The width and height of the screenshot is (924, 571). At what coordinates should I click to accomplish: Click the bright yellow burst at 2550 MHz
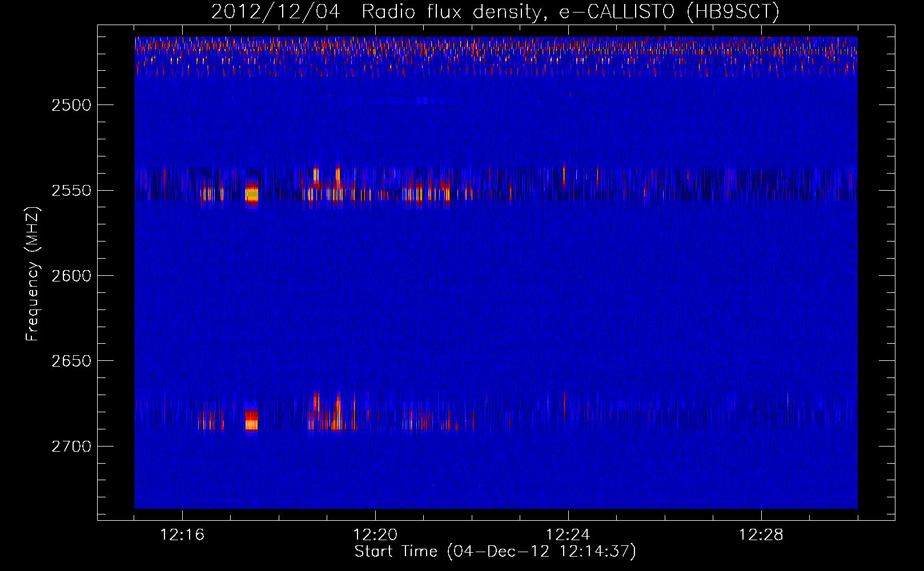click(251, 194)
